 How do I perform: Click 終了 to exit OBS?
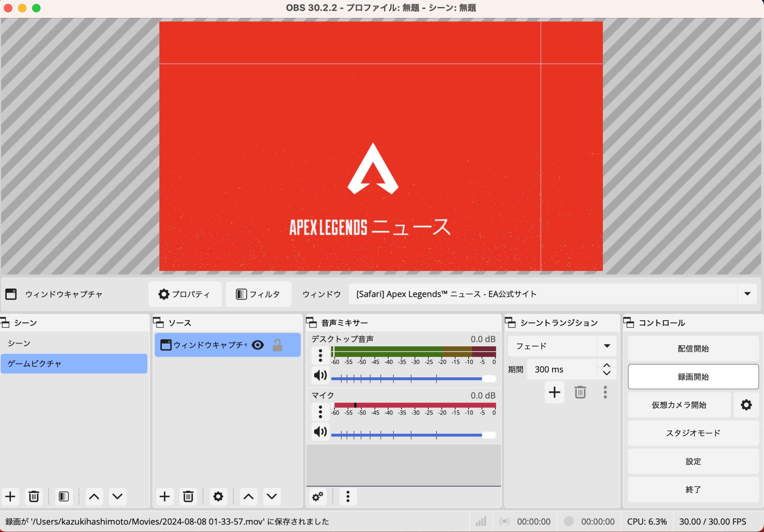[693, 489]
